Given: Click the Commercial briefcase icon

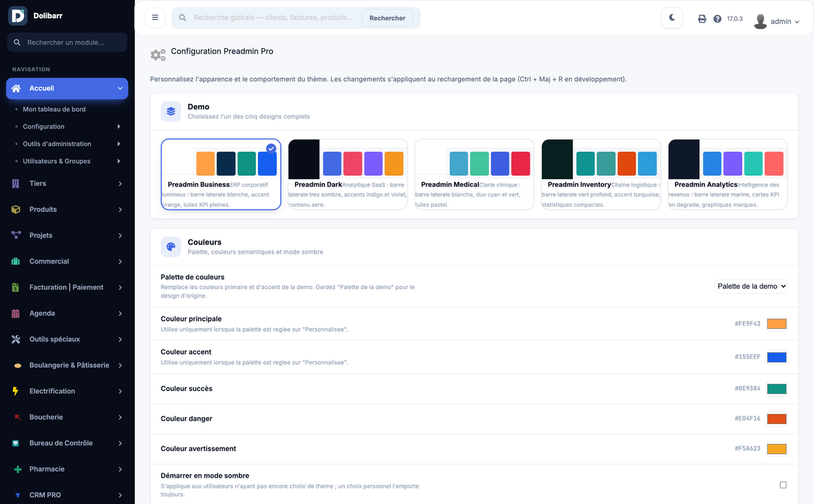Looking at the screenshot, I should click(16, 261).
